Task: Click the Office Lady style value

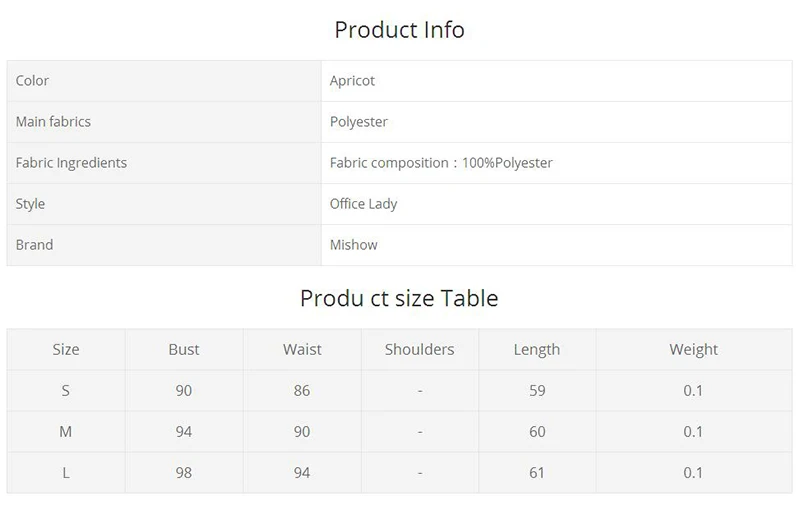Action: 363,204
